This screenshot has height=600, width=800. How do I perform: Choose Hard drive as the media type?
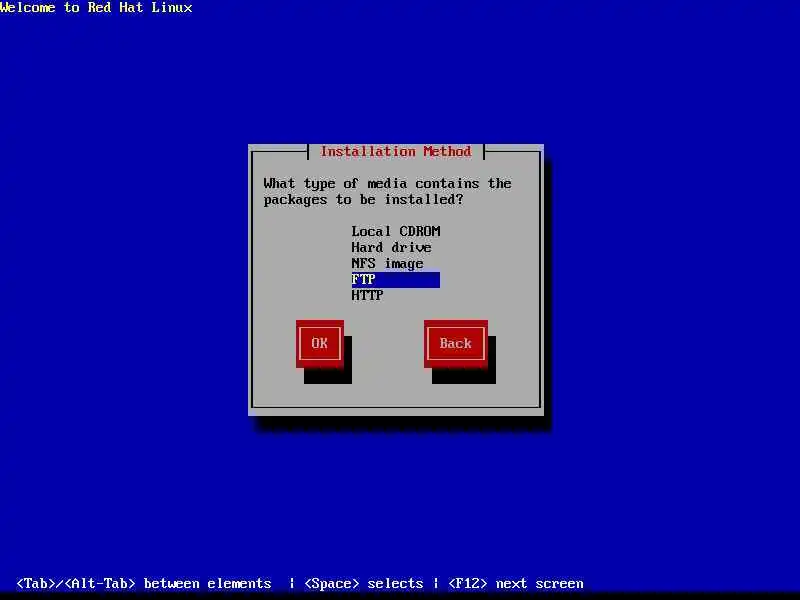(x=395, y=247)
